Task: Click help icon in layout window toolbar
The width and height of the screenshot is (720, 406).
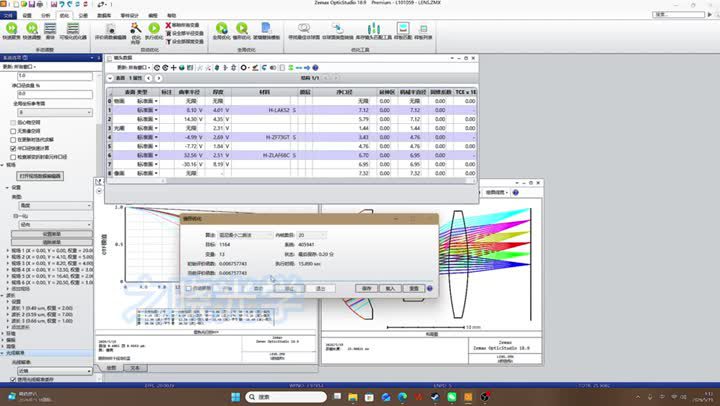Action: (x=515, y=192)
